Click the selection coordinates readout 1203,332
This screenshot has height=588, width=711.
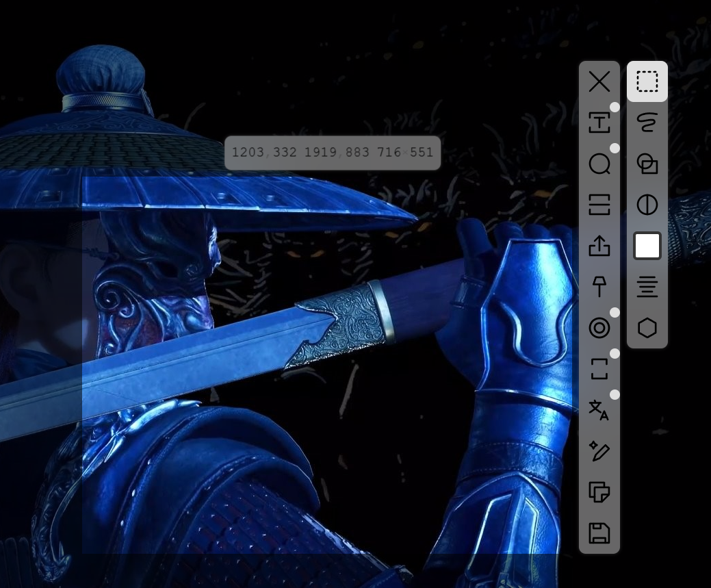pos(264,153)
